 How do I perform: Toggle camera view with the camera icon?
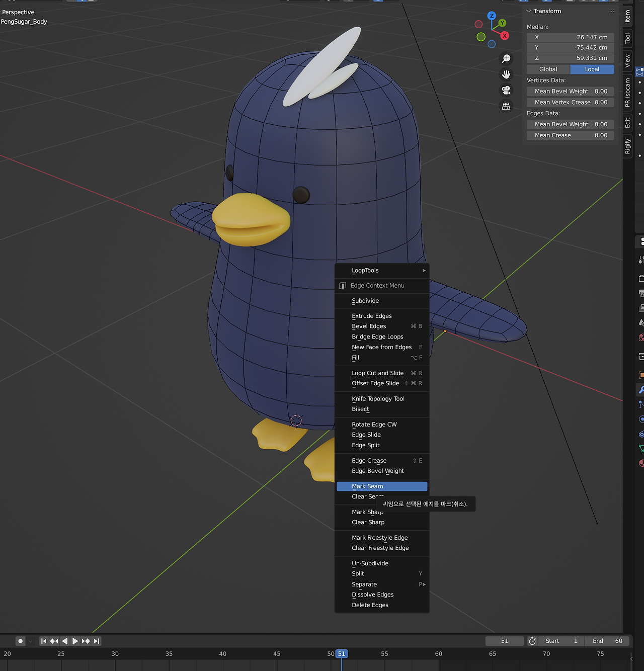pyautogui.click(x=506, y=90)
